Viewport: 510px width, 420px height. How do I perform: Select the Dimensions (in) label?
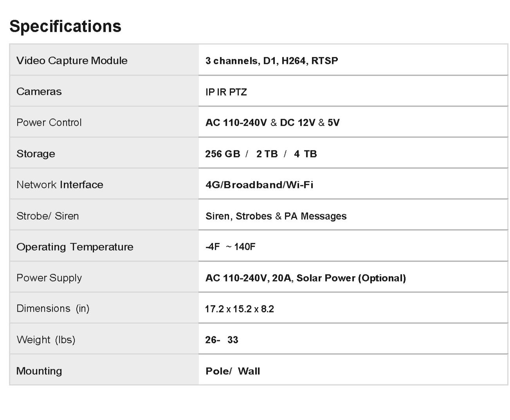click(53, 308)
